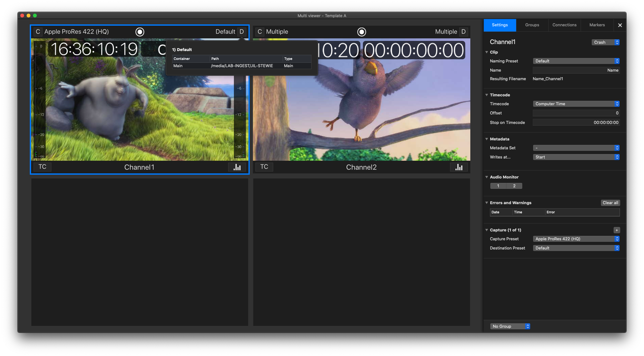Viewport: 644px width, 356px height.
Task: Open the Destination Preset dropdown
Action: click(x=576, y=248)
